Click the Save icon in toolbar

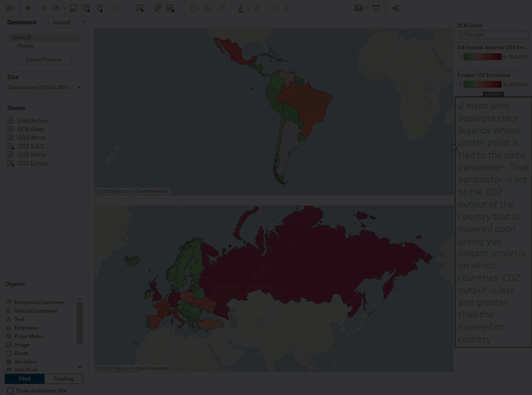74,8
